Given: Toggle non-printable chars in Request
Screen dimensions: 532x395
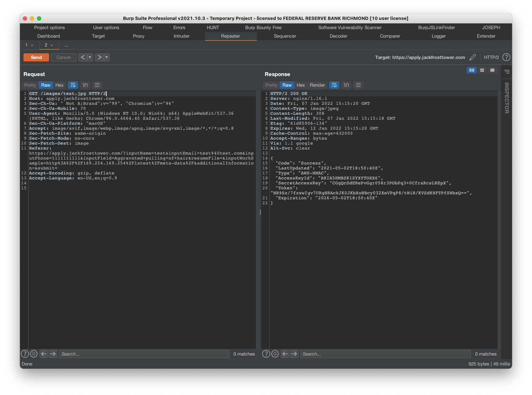Looking at the screenshot, I should coord(85,85).
